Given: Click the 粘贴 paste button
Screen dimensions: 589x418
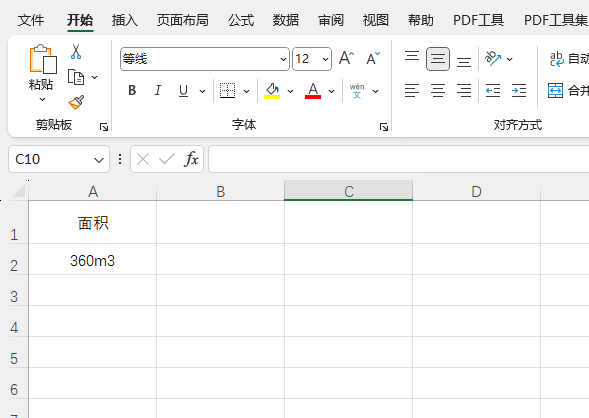Looking at the screenshot, I should click(42, 73).
